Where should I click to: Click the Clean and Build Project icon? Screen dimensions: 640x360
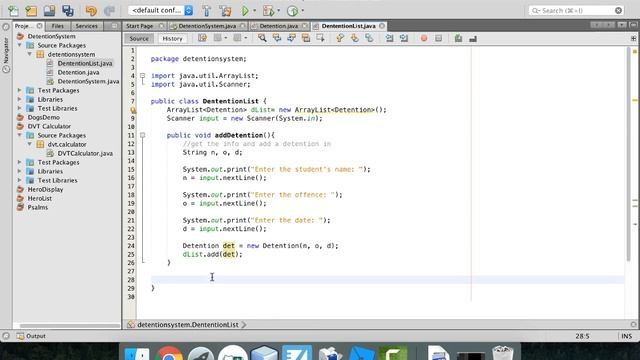click(225, 11)
